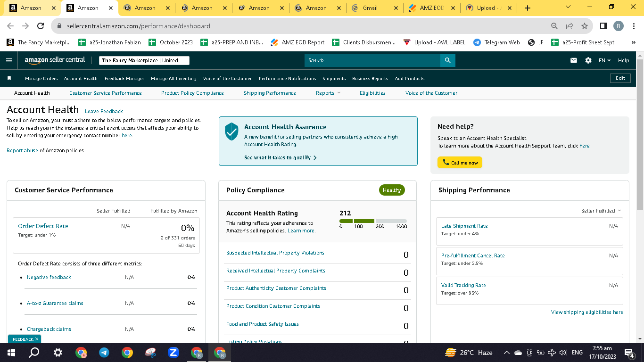
Task: Open the Late Shipment Rate link
Action: (464, 226)
